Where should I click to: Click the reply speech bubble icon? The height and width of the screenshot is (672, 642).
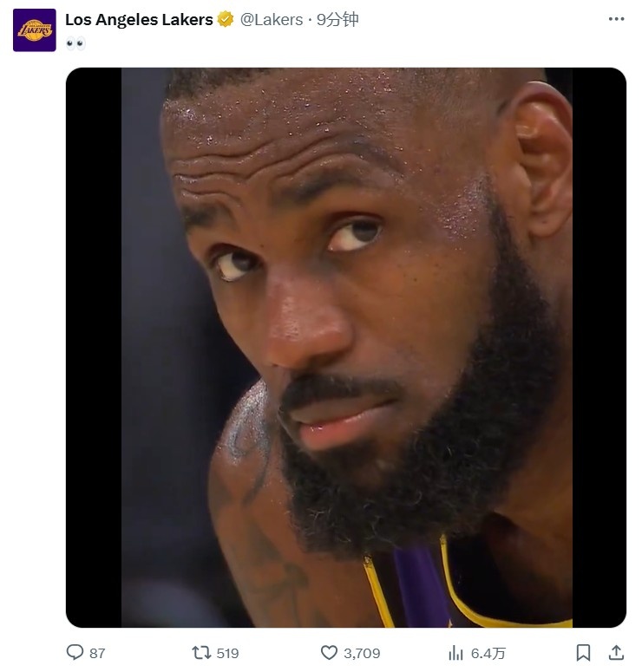pyautogui.click(x=75, y=652)
